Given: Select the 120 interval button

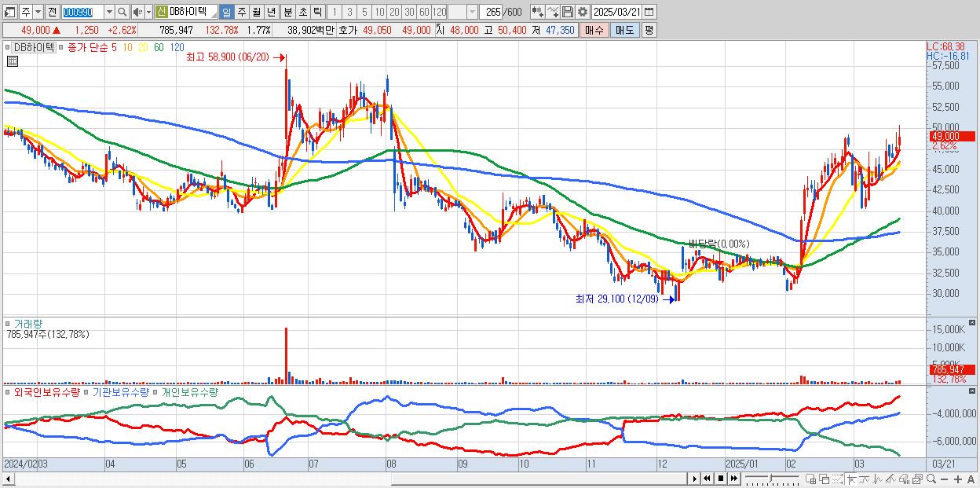Looking at the screenshot, I should (x=440, y=13).
